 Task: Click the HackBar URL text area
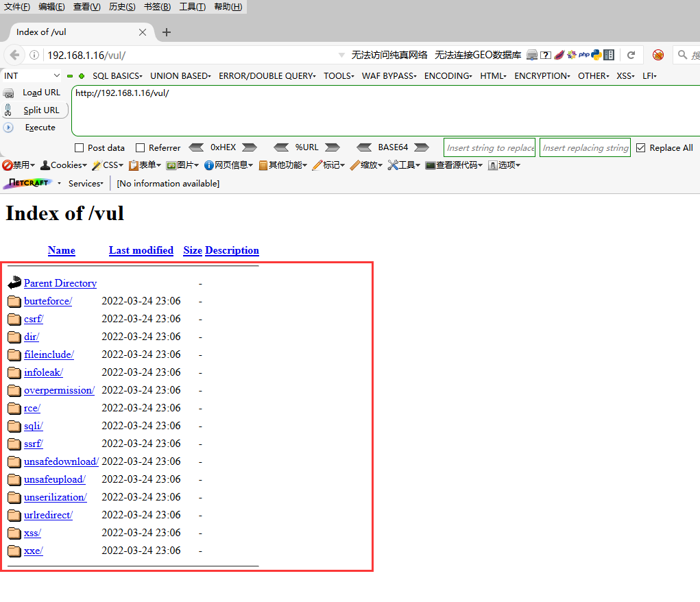pyautogui.click(x=386, y=111)
